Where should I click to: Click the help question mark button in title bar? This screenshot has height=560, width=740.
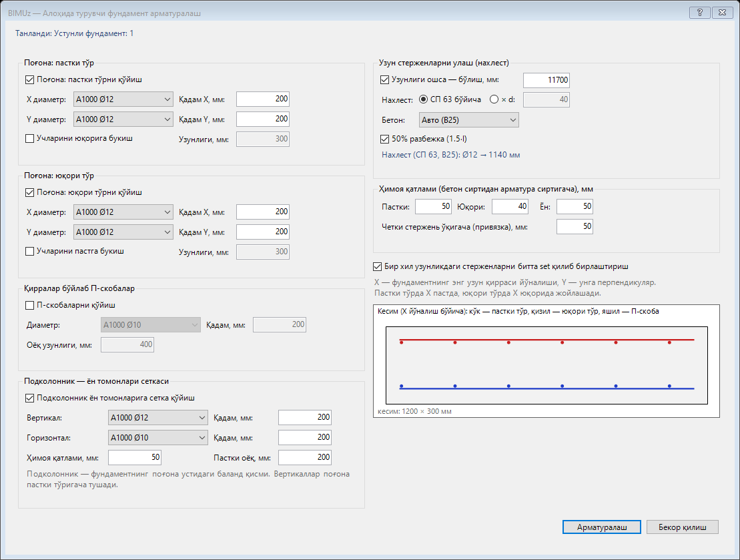tap(700, 13)
